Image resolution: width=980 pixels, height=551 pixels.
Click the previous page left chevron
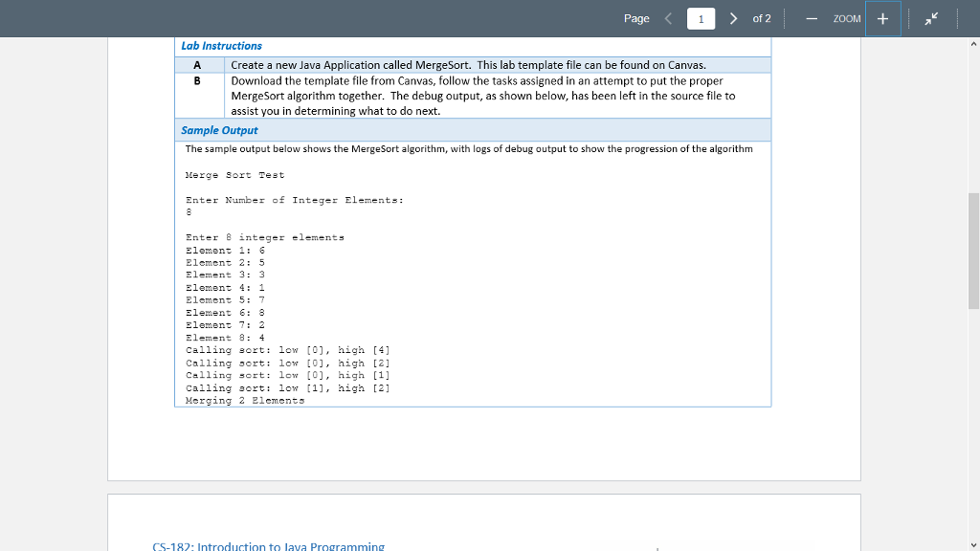click(x=669, y=17)
